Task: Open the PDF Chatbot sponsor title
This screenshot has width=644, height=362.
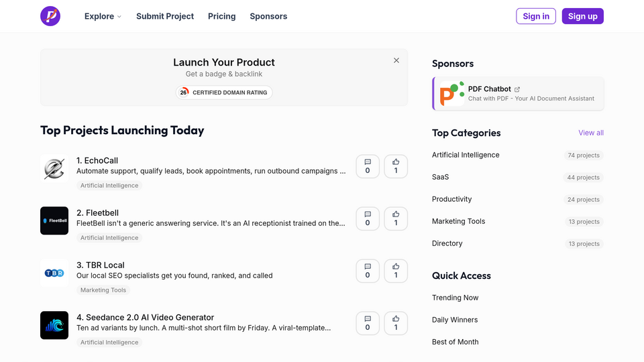Action: [489, 89]
